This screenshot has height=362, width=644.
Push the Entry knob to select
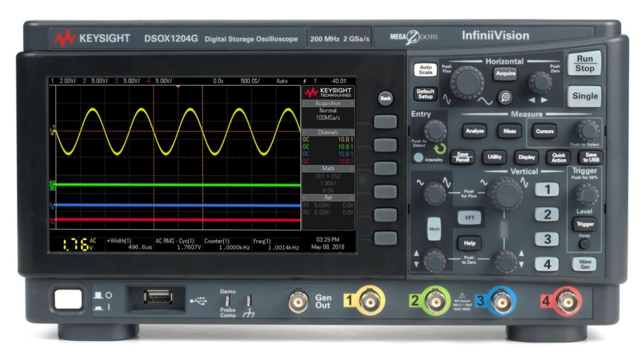tap(435, 132)
